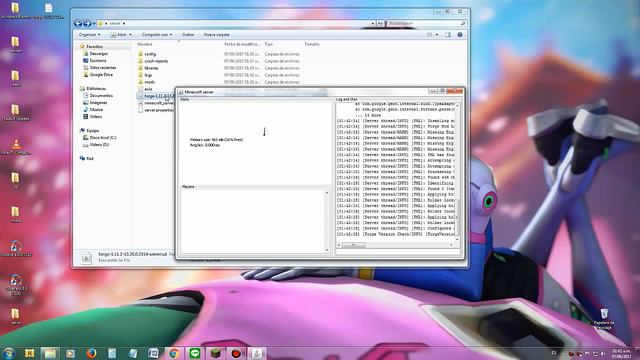Open Equipo in navigation pane
Screen dimensions: 640x360
pyautogui.click(x=92, y=131)
